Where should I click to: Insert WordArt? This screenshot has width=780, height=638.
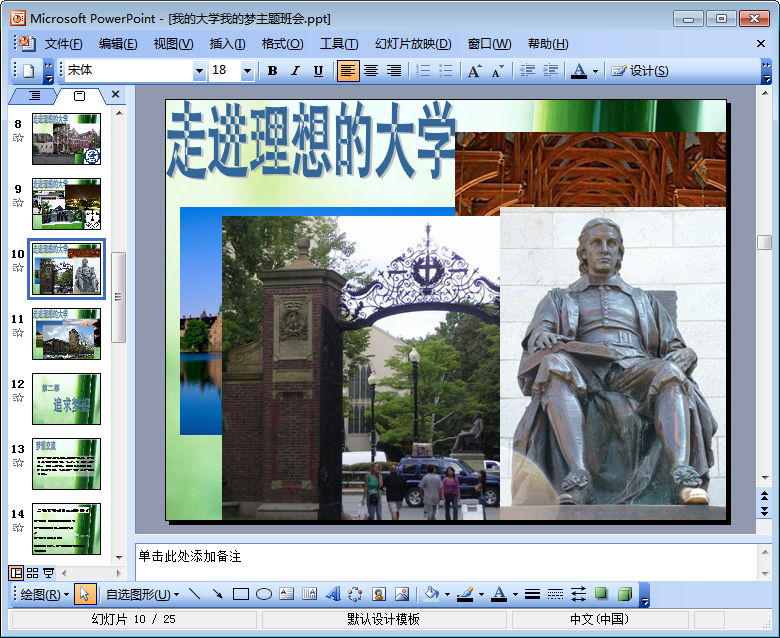pos(333,594)
